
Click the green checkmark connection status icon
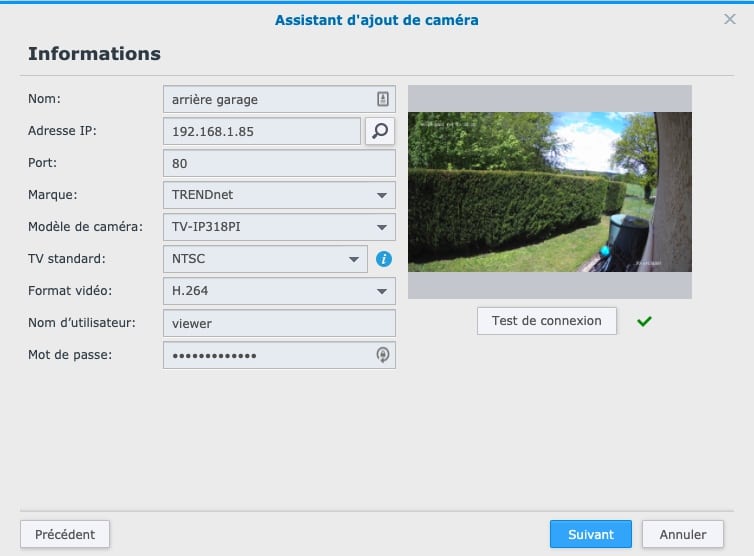point(644,321)
